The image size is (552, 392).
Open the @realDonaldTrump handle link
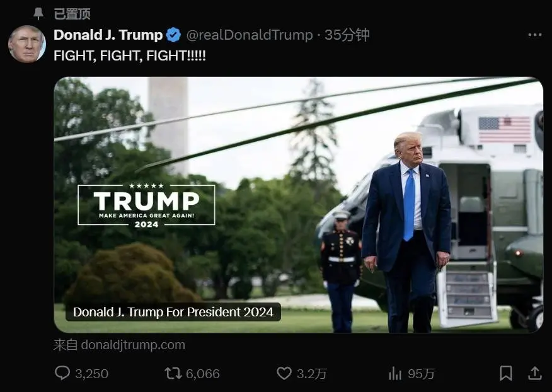(250, 35)
